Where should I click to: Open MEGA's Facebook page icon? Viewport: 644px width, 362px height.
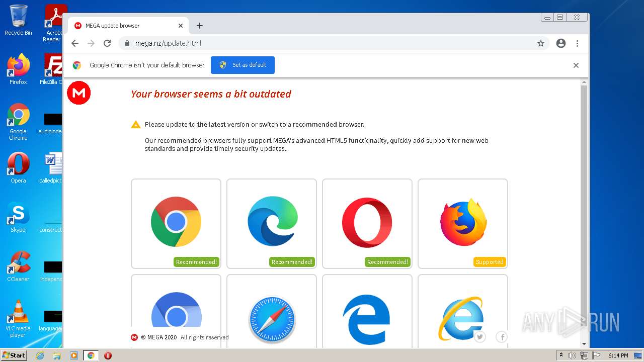(502, 337)
